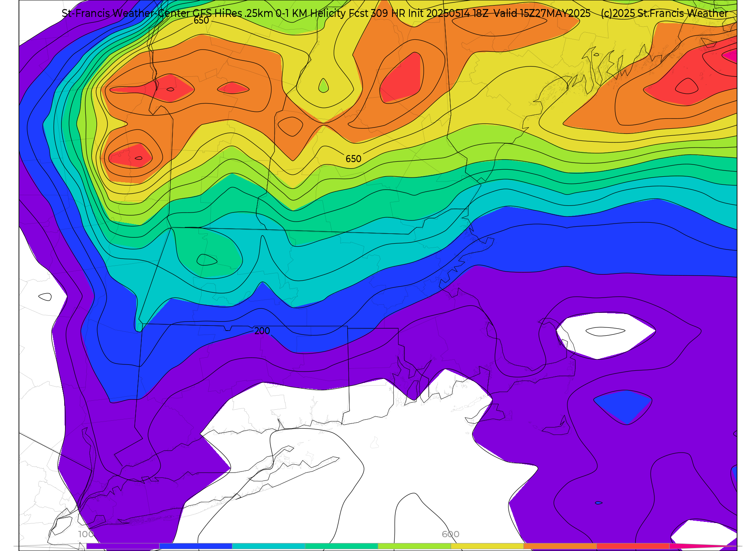Click the '600' color scale label
756x551 pixels.
pos(450,534)
